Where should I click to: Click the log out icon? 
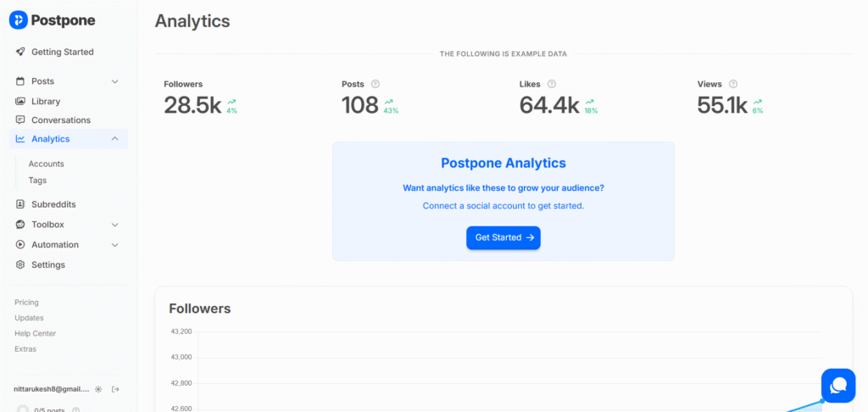pos(115,389)
